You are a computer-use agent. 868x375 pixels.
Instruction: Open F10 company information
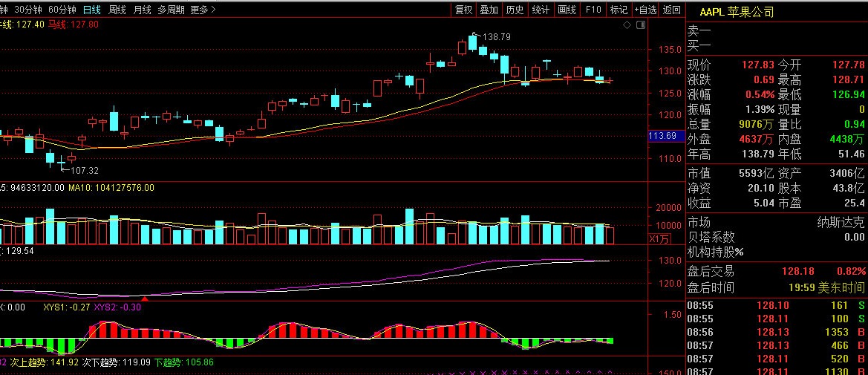[x=593, y=10]
